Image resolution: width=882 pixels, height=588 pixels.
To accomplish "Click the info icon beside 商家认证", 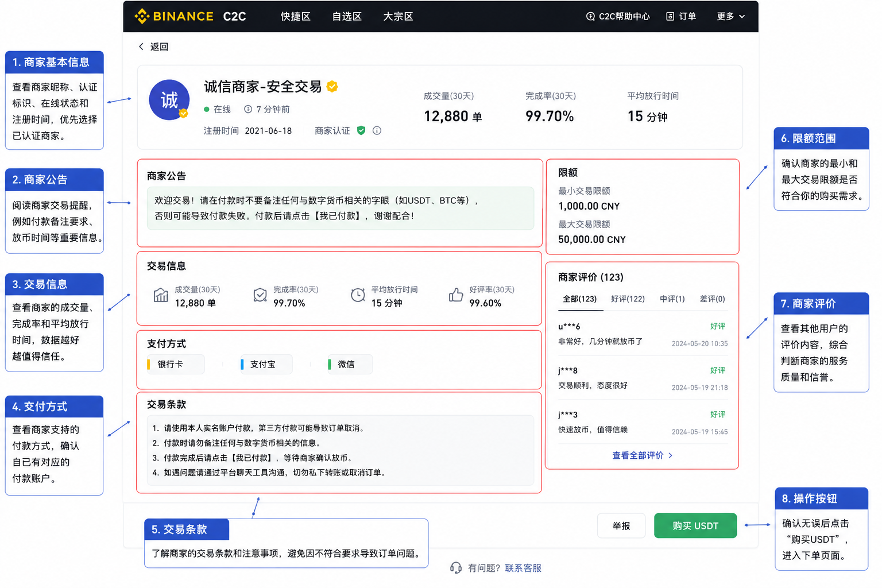I will (x=377, y=130).
